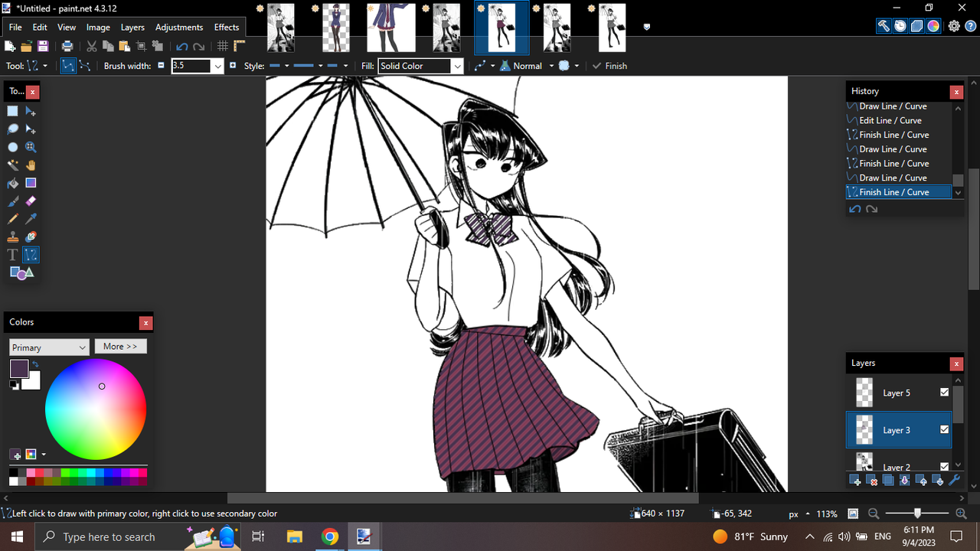Select the Magic Wand tool
980x551 pixels.
12,165
